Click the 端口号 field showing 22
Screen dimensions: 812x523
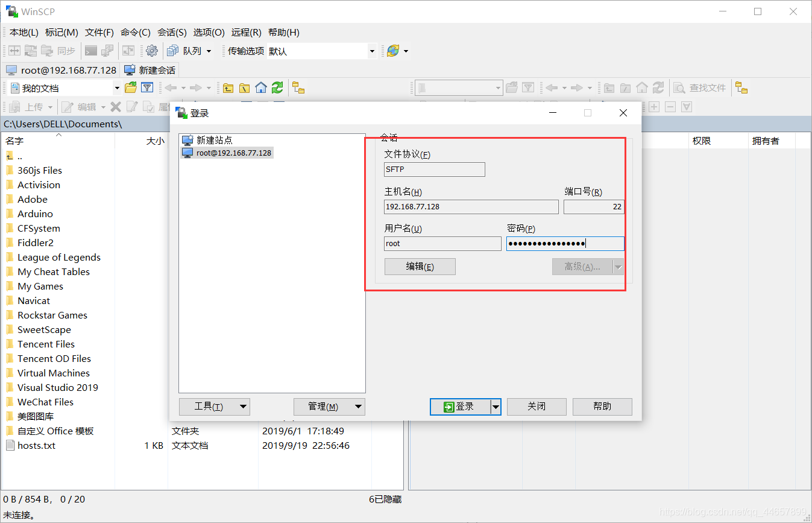pyautogui.click(x=594, y=207)
